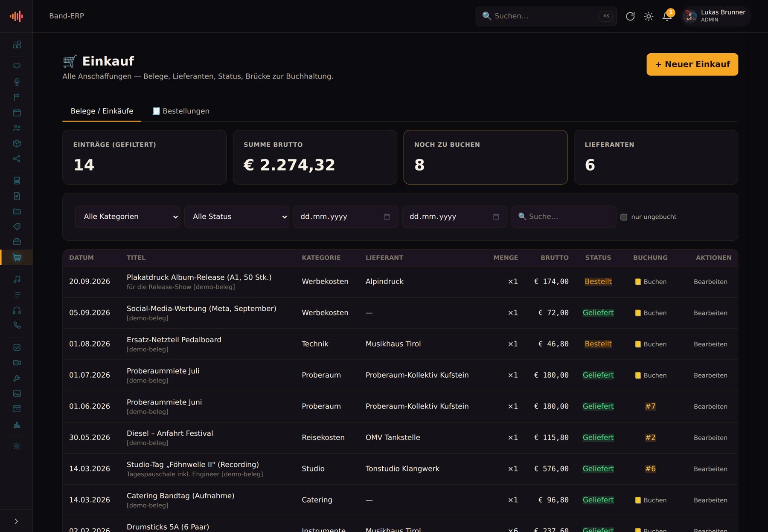Screen dimensions: 768x532
Task: Open the 'Alle Status' dropdown
Action: pos(237,217)
